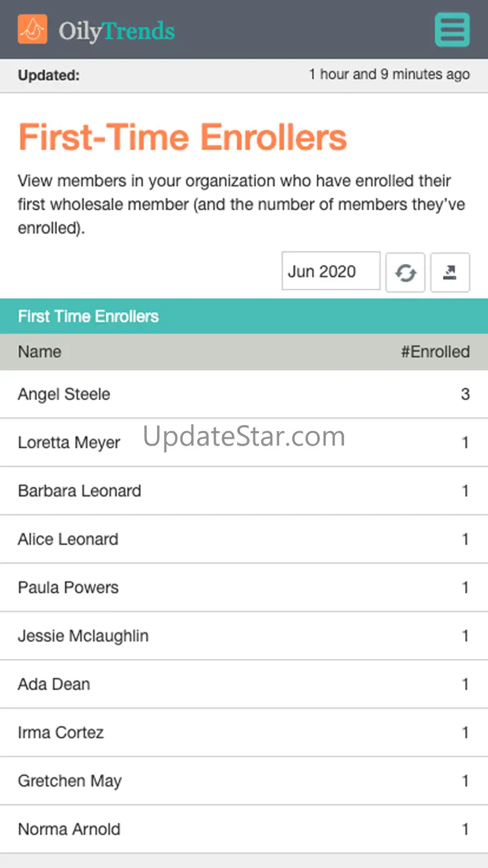
Task: Select the Ada Dean row
Action: pos(54,684)
